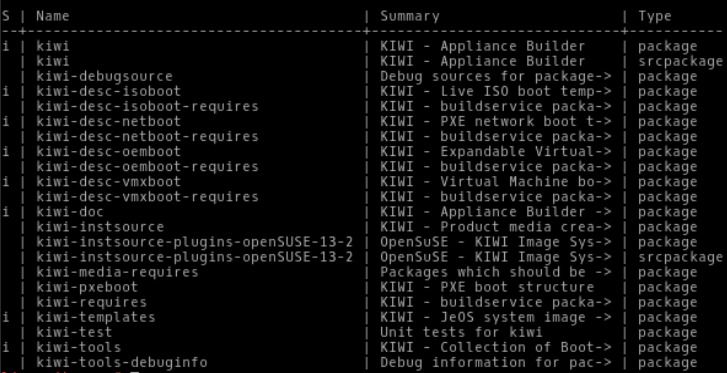Viewport: 727px width, 373px height.
Task: Click the first srcpackage type entry
Action: click(x=680, y=61)
